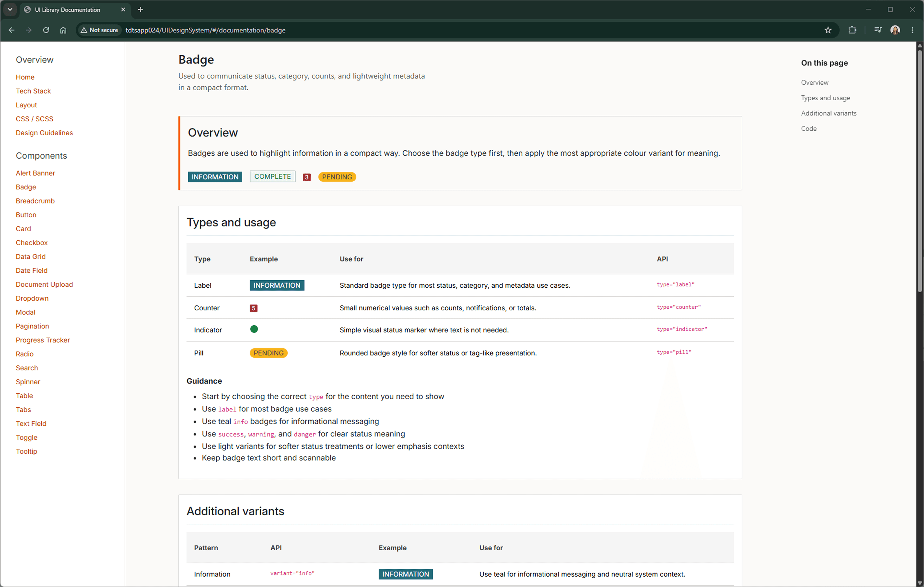Open the Breadcrumb component page
Viewport: 924px width, 587px height.
35,201
